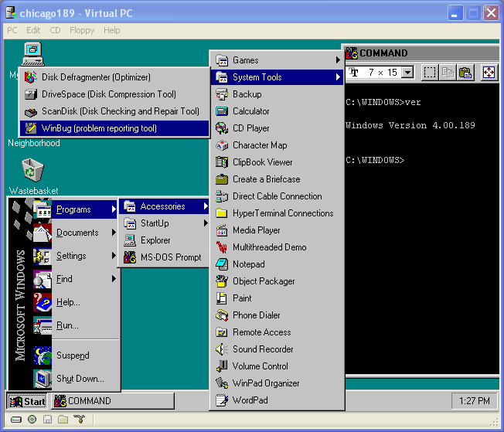The width and height of the screenshot is (504, 432).
Task: Click the Create a Briefcase icon
Action: [x=222, y=179]
